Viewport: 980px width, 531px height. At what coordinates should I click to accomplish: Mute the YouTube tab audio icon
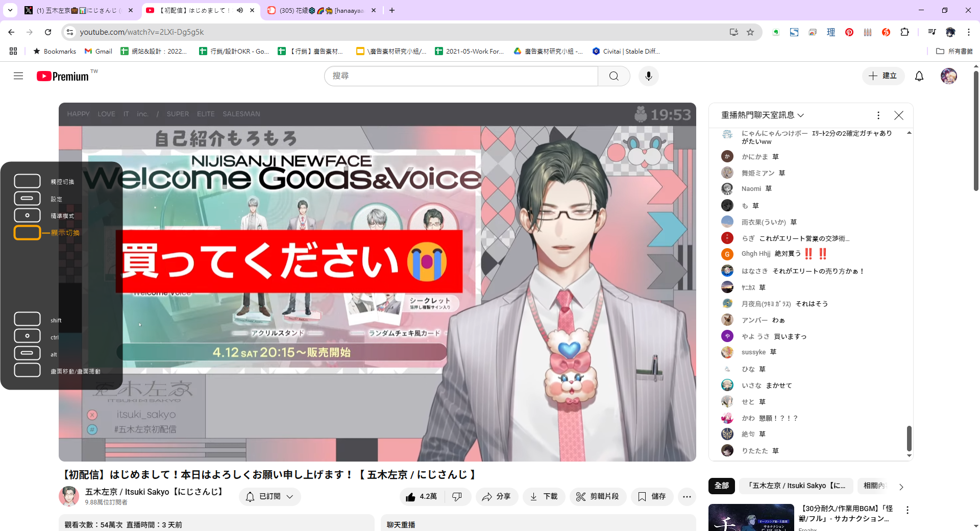click(240, 10)
